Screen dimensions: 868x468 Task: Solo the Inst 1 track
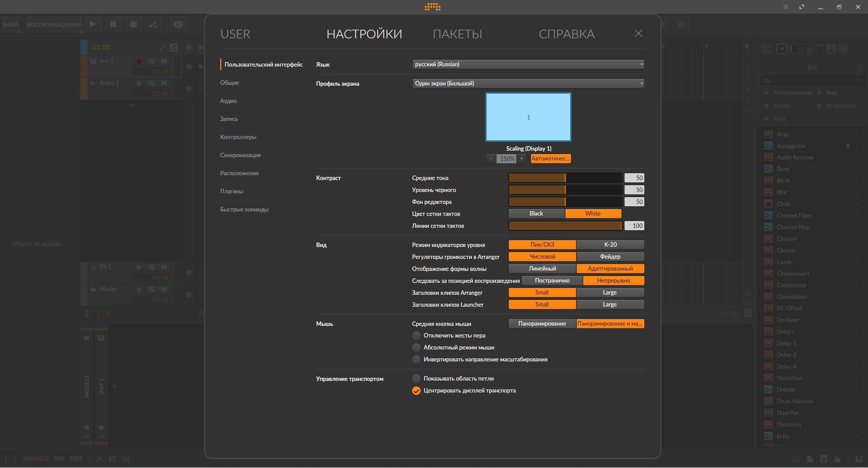pyautogui.click(x=151, y=61)
